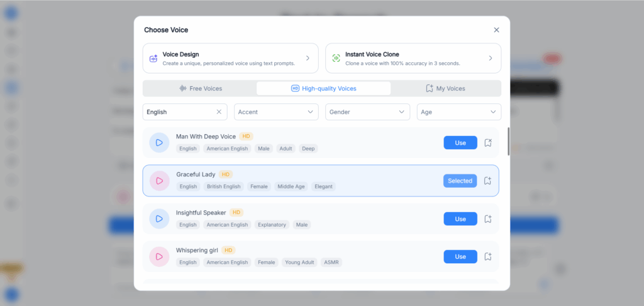Click the Choose Voice dialog title
Screen dimensions: 644x306
[166, 30]
